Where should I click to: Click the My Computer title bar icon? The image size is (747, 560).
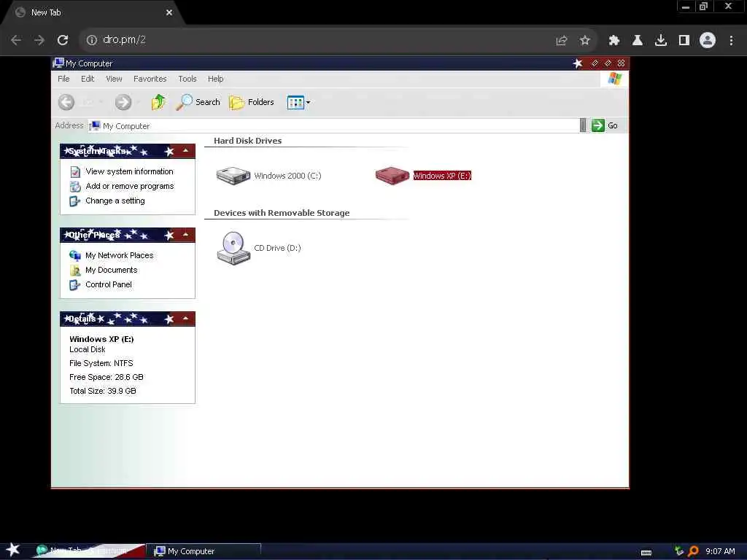[x=58, y=63]
